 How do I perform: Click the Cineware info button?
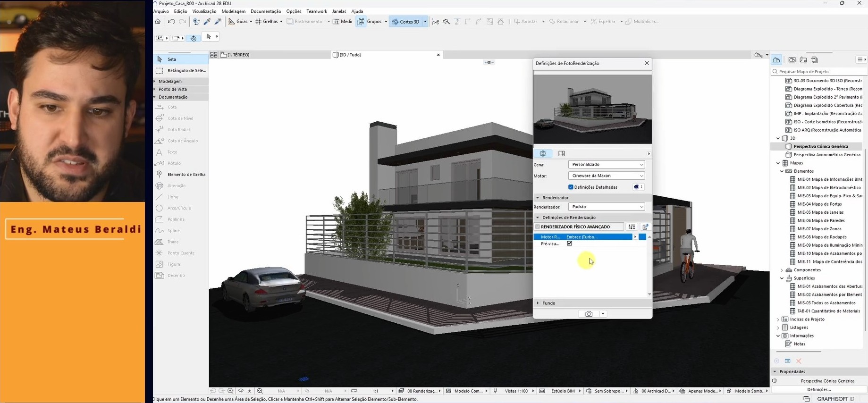(638, 187)
